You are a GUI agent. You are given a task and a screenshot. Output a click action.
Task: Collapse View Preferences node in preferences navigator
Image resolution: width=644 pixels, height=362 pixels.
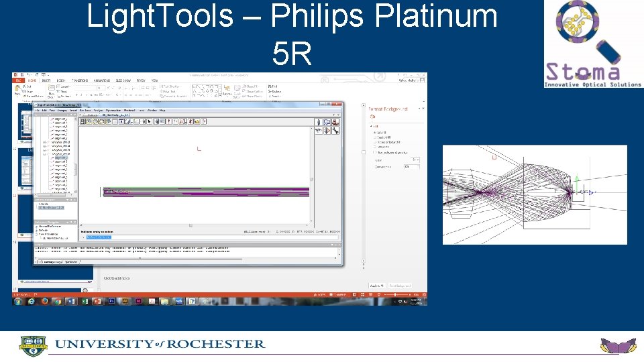pos(36,235)
